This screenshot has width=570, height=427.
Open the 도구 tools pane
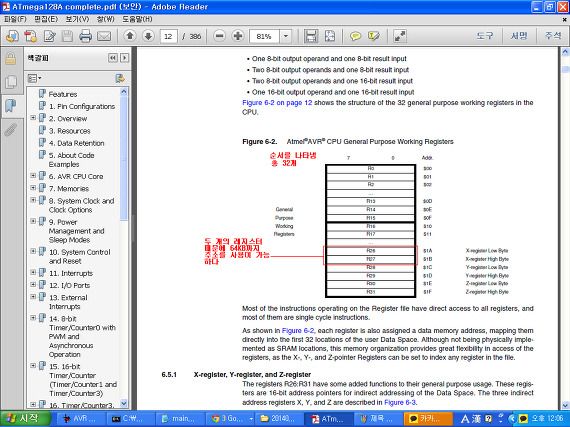coord(485,36)
